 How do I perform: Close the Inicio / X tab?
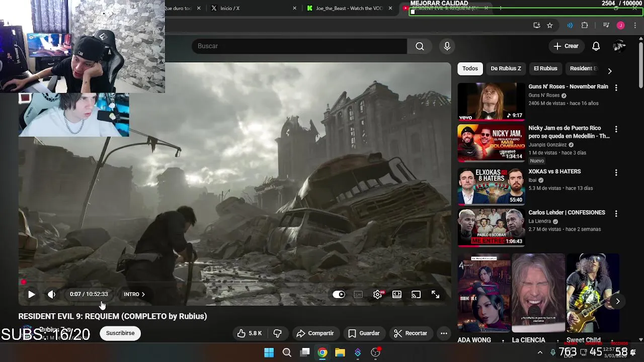click(x=294, y=8)
